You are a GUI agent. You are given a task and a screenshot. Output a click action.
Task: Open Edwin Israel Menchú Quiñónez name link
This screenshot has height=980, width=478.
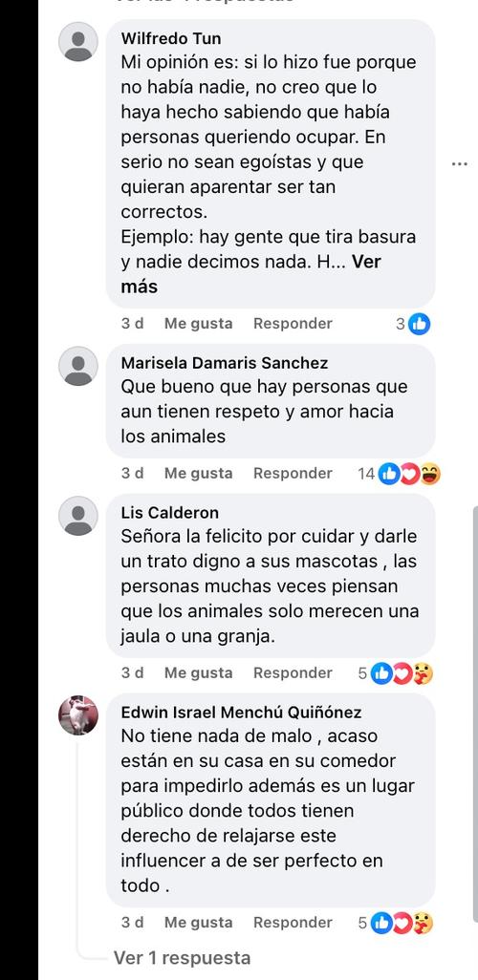241,713
